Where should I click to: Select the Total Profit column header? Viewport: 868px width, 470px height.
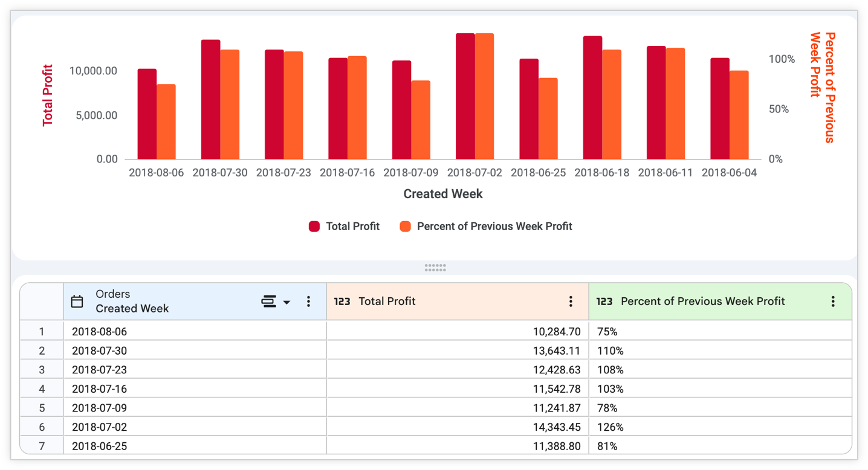coord(458,301)
